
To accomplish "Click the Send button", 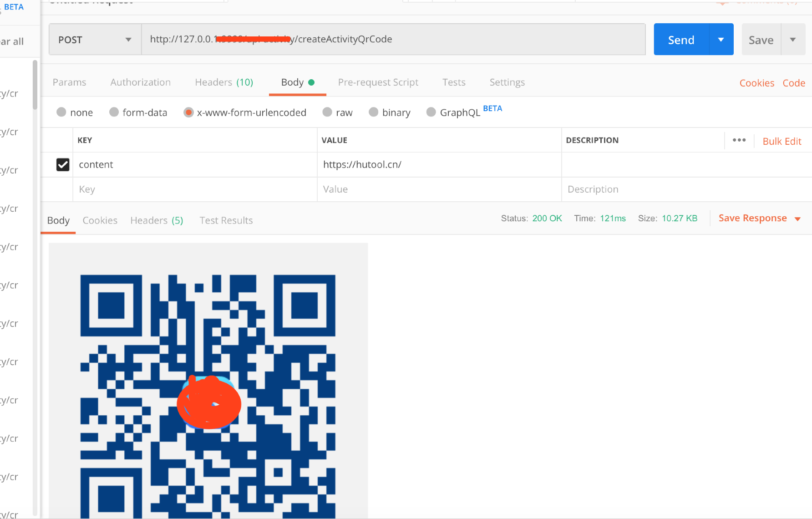I will coord(681,40).
